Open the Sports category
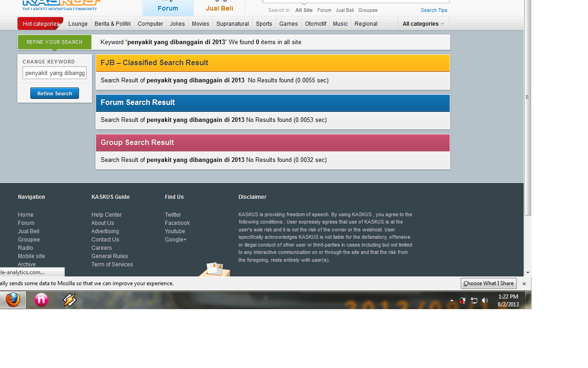The image size is (588, 368). pos(264,24)
